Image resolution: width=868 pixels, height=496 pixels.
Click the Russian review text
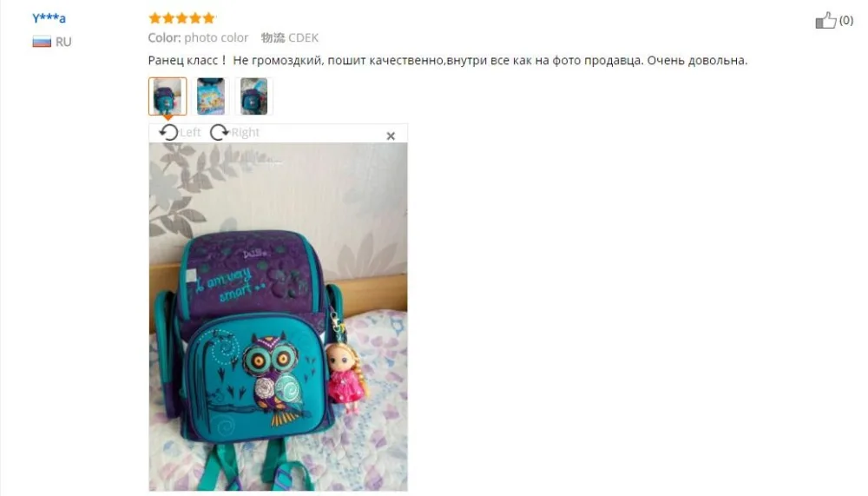447,61
